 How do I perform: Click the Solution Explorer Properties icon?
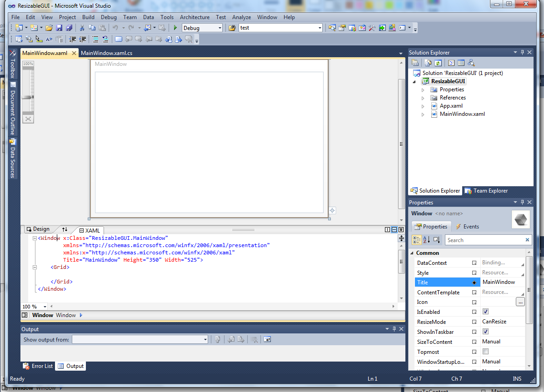coord(415,63)
